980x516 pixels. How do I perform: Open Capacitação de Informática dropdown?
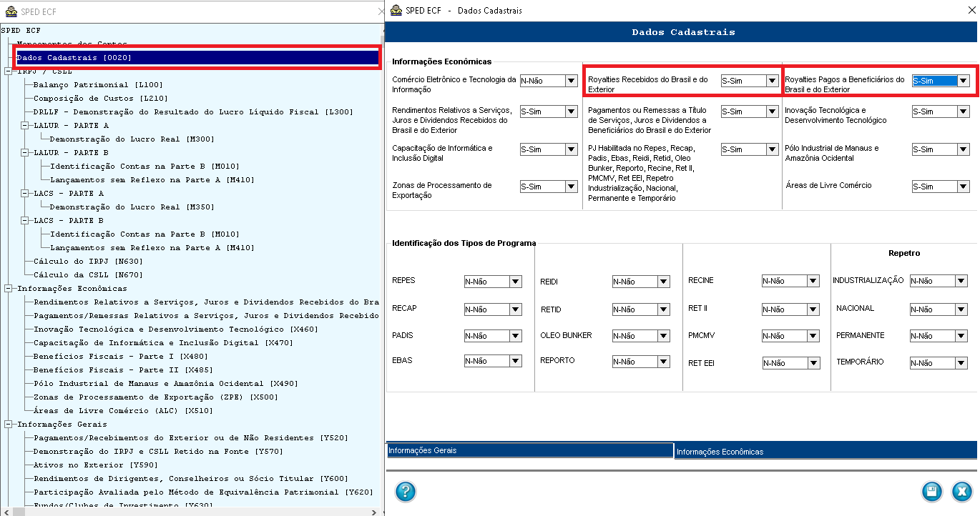[x=571, y=149]
